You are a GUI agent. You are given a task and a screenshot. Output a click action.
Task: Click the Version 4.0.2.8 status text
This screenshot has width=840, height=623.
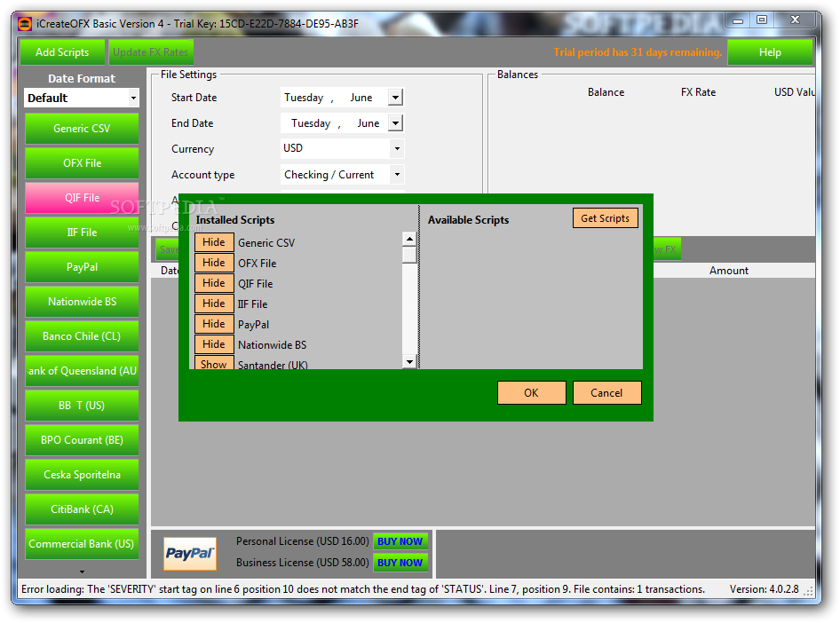coord(764,589)
